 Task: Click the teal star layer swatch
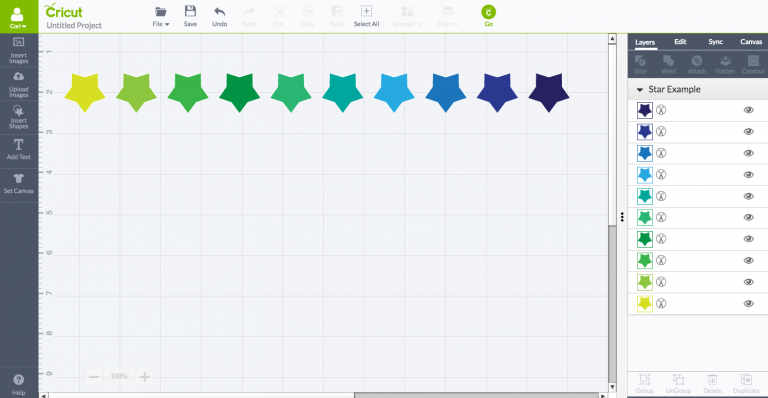pyautogui.click(x=645, y=196)
